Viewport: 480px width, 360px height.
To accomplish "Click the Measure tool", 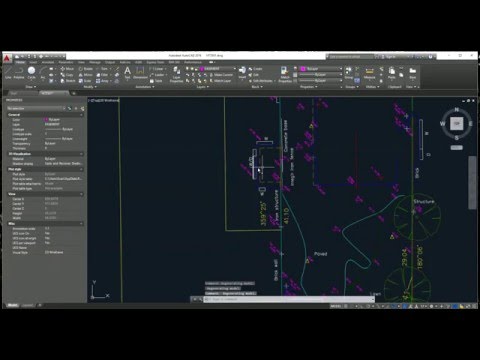I will [x=369, y=73].
